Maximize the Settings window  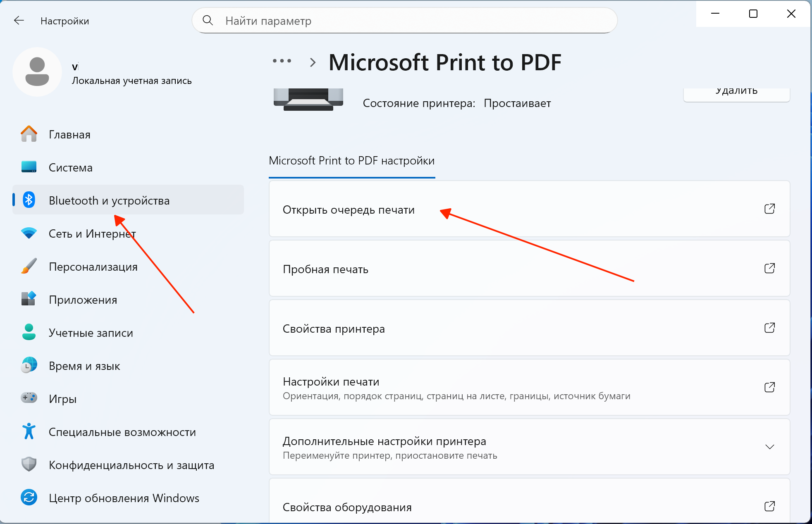[753, 14]
